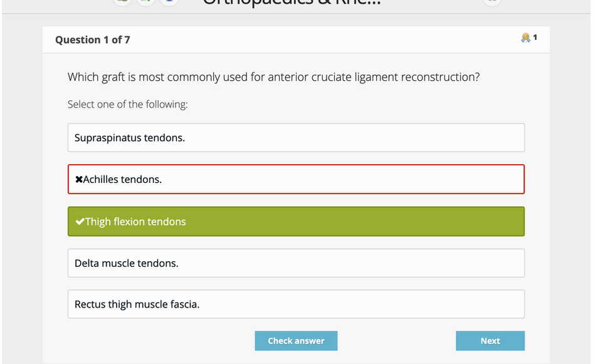Click the round icon right of title
This screenshot has height=364, width=595.
coord(492,1)
